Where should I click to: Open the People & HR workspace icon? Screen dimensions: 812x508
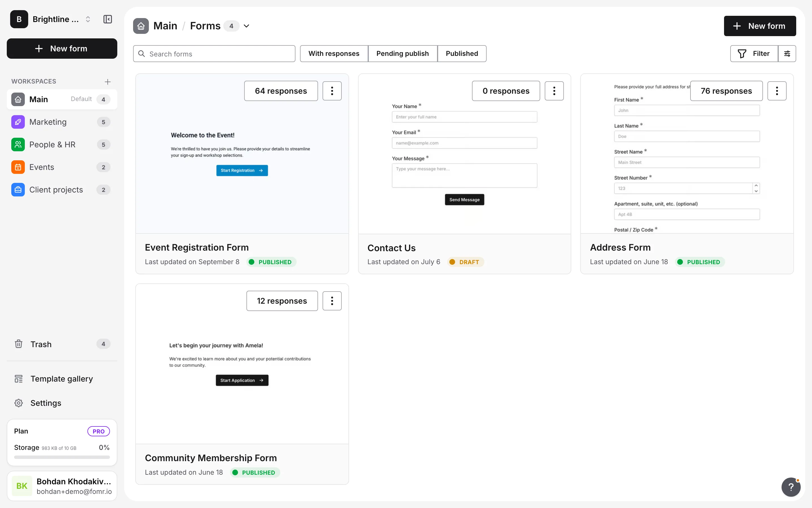(18, 144)
